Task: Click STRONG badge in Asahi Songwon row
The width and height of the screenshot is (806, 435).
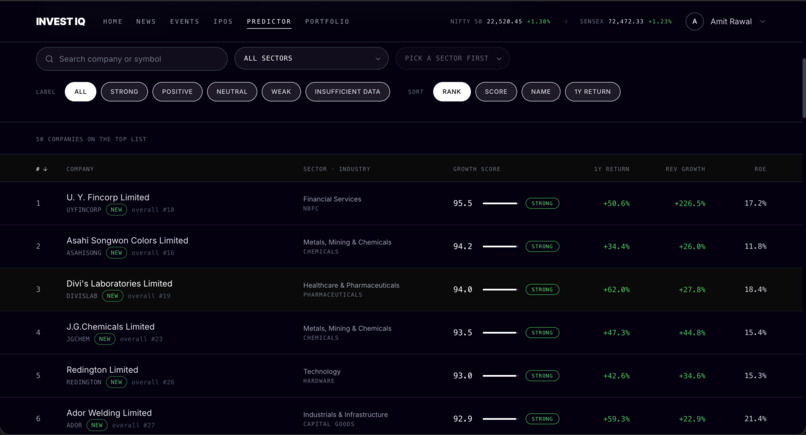Action: tap(542, 247)
